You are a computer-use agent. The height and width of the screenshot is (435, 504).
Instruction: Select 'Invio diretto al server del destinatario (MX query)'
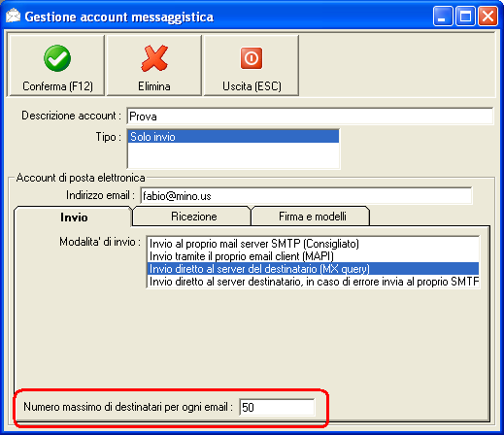click(313, 269)
